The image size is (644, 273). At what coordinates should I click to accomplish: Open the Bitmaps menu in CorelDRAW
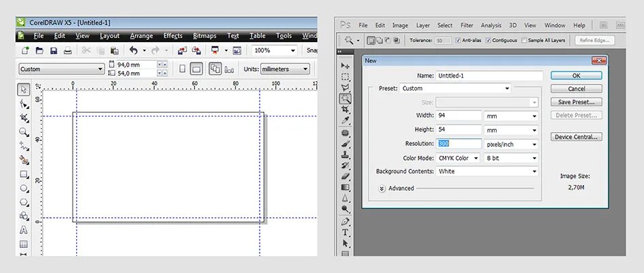(x=204, y=35)
